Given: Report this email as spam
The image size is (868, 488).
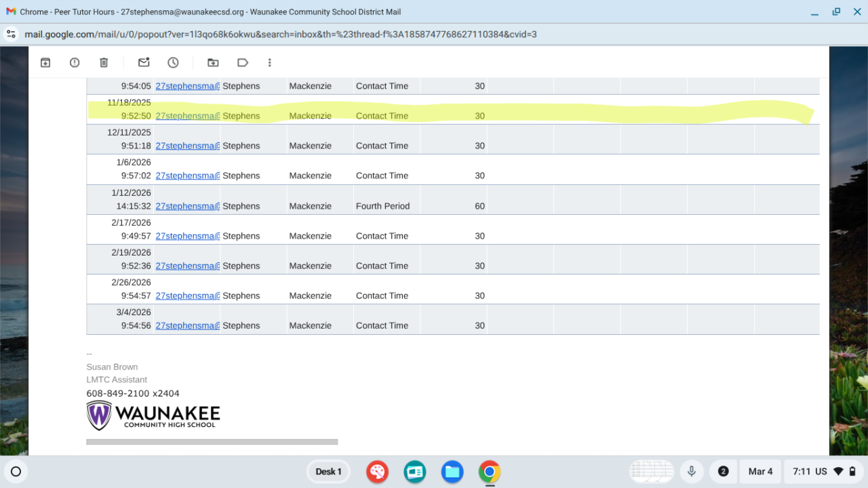Looking at the screenshot, I should click(75, 62).
